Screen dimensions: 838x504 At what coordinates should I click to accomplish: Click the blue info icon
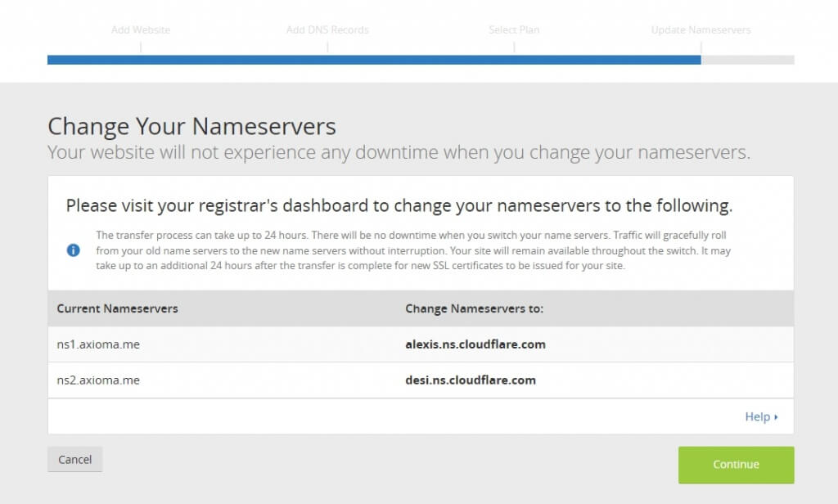73,250
